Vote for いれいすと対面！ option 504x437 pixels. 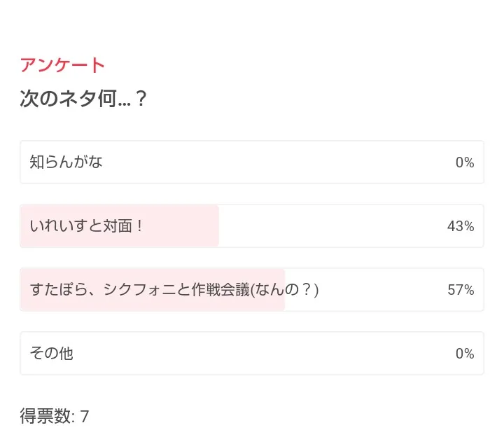pyautogui.click(x=252, y=226)
